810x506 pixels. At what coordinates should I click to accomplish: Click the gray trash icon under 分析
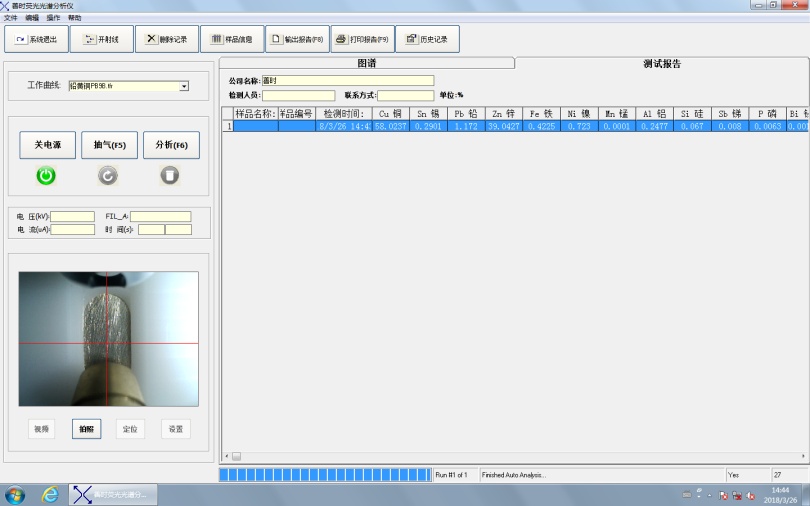169,176
